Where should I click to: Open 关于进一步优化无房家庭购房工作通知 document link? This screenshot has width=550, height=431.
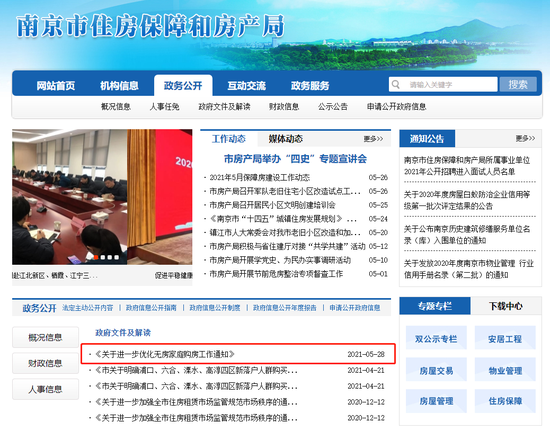[165, 354]
